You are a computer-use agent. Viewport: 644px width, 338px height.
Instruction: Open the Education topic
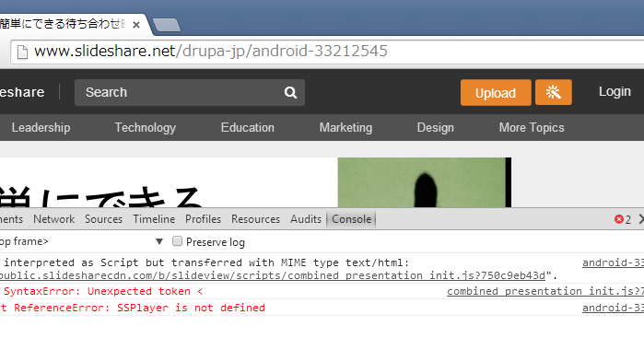click(x=248, y=128)
